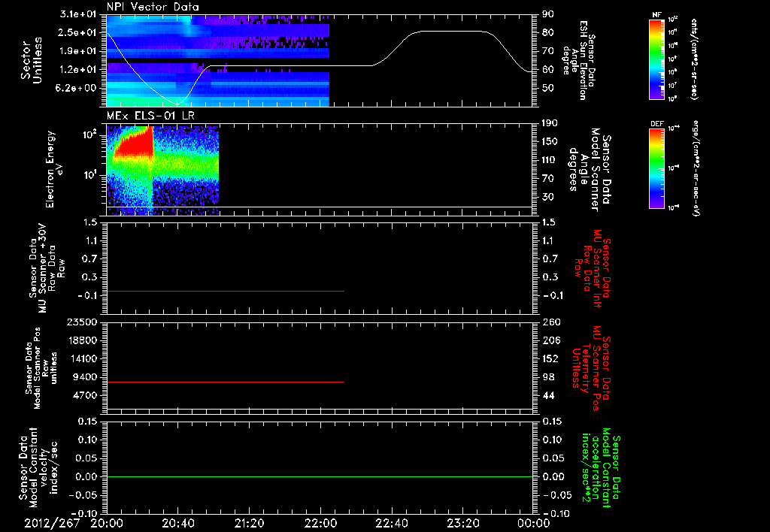Click the DEF energy flux color bar
Viewport: 770px width, 532px height.
[x=656, y=168]
